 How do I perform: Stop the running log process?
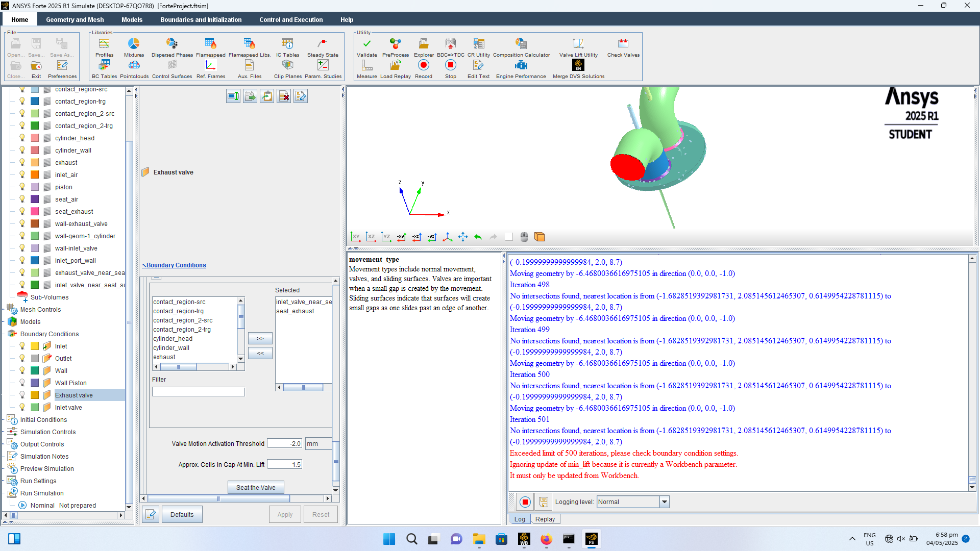click(525, 502)
